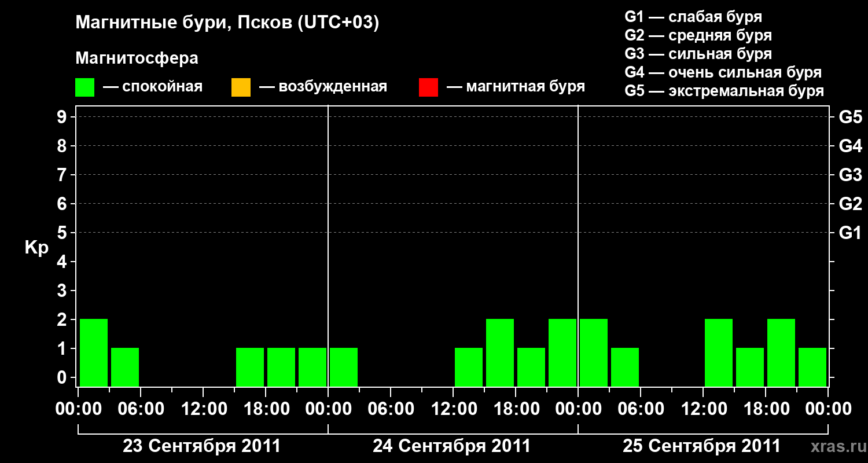The height and width of the screenshot is (463, 868).
Task: Click the standalone 'G1' right-axis label
Action: [x=850, y=233]
